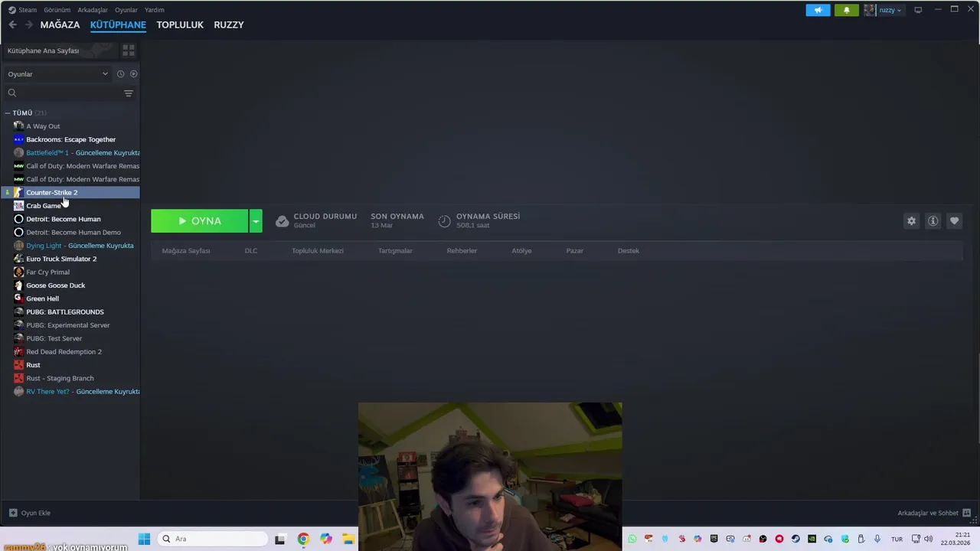
Task: Collapse the TÜMÜ games group
Action: pyautogui.click(x=8, y=112)
